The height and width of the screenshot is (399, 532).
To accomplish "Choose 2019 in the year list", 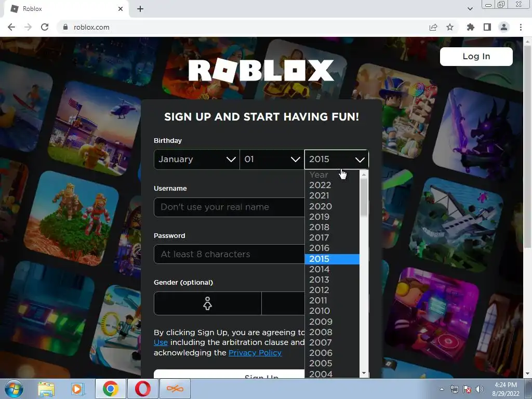I will (x=332, y=217).
